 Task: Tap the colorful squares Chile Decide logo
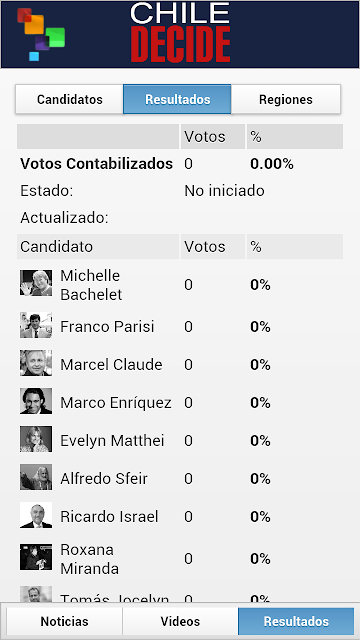point(41,34)
